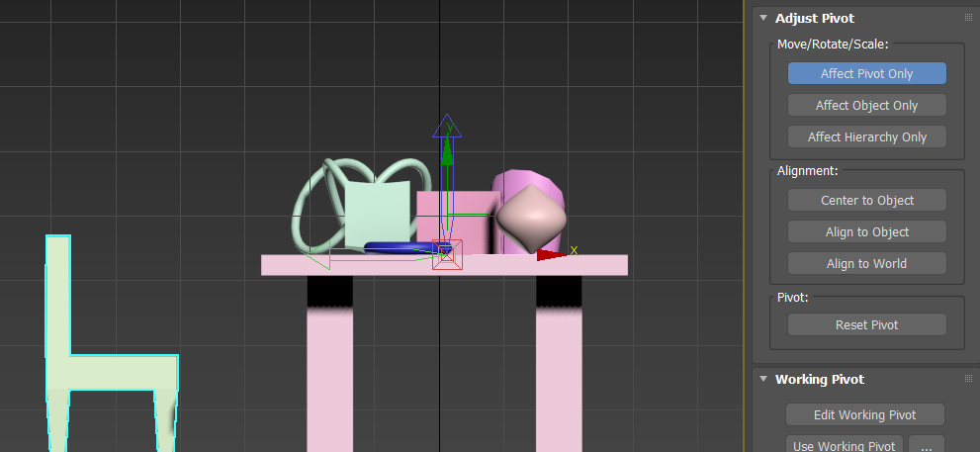Toggle the Affect Pivot Only button
Screen dimensions: 980x452
pyautogui.click(x=867, y=74)
